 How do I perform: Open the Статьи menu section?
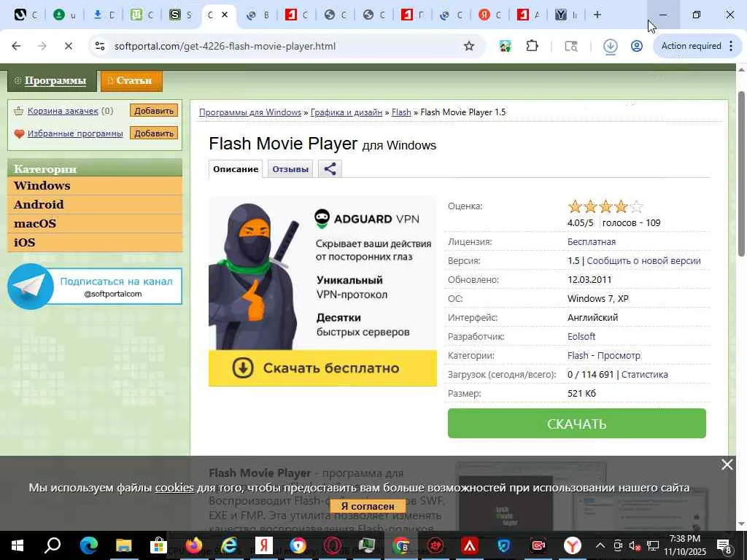click(131, 80)
